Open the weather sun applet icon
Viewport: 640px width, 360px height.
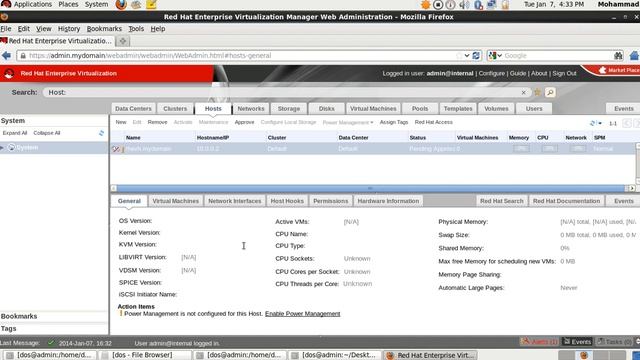pyautogui.click(x=426, y=4)
